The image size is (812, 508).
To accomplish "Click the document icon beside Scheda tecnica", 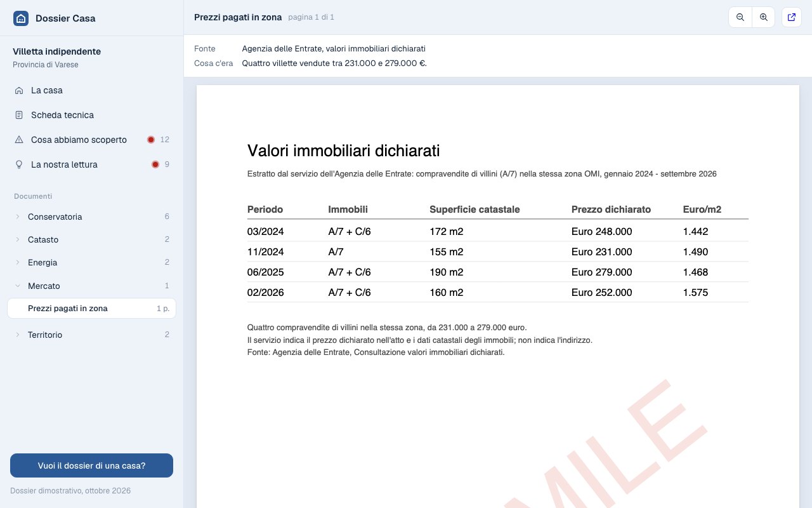I will pos(19,115).
